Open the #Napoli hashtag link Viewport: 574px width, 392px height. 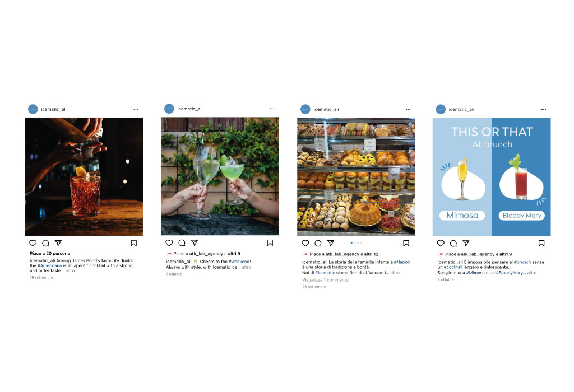coord(401,262)
